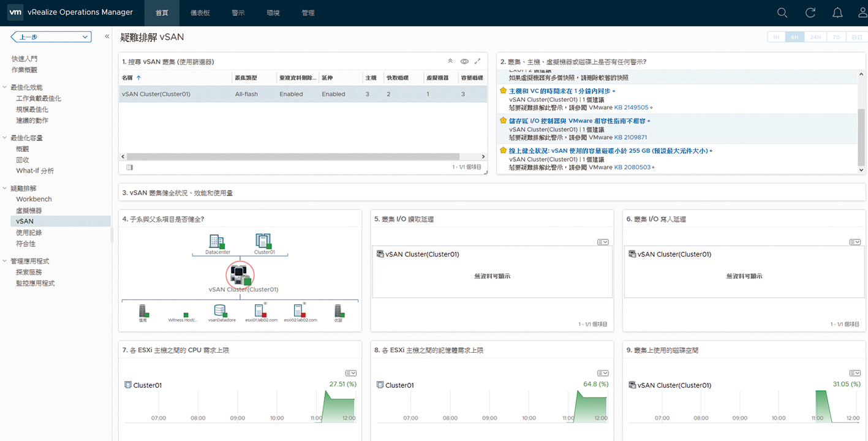Open link KB 2080503
Image resolution: width=868 pixels, height=441 pixels.
click(632, 167)
